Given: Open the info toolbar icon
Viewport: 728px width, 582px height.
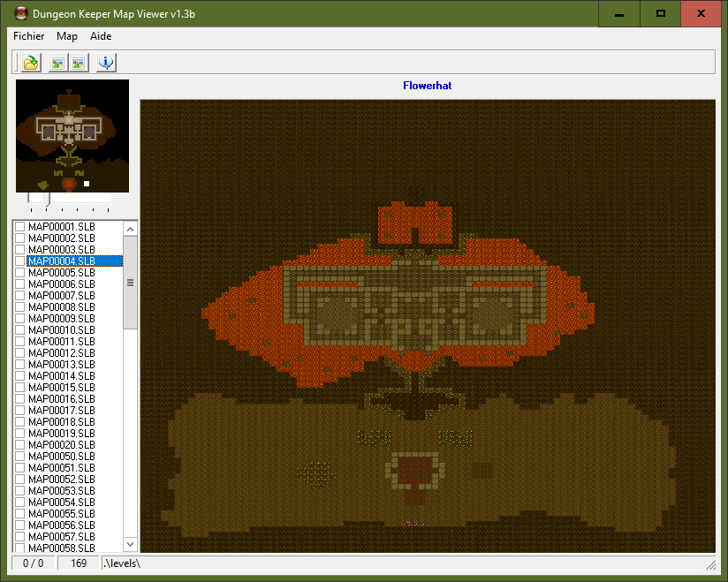Looking at the screenshot, I should tap(106, 63).
